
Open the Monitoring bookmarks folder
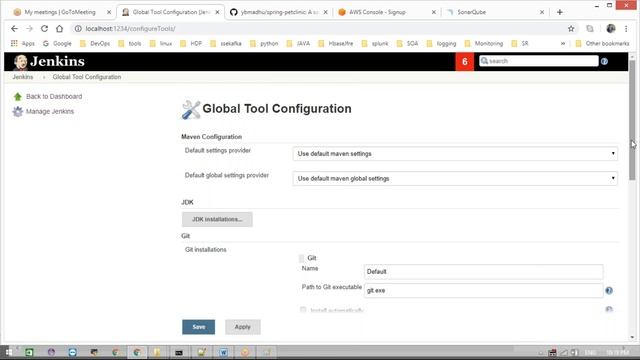click(x=484, y=43)
